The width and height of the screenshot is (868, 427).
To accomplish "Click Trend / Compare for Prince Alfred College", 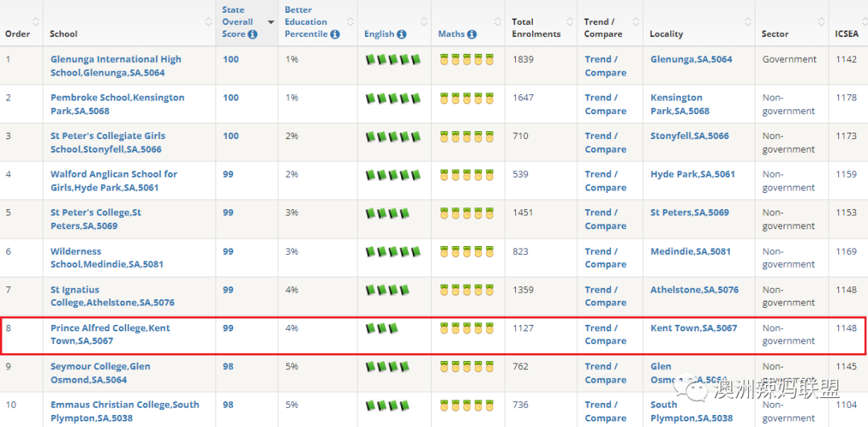I will click(x=606, y=335).
